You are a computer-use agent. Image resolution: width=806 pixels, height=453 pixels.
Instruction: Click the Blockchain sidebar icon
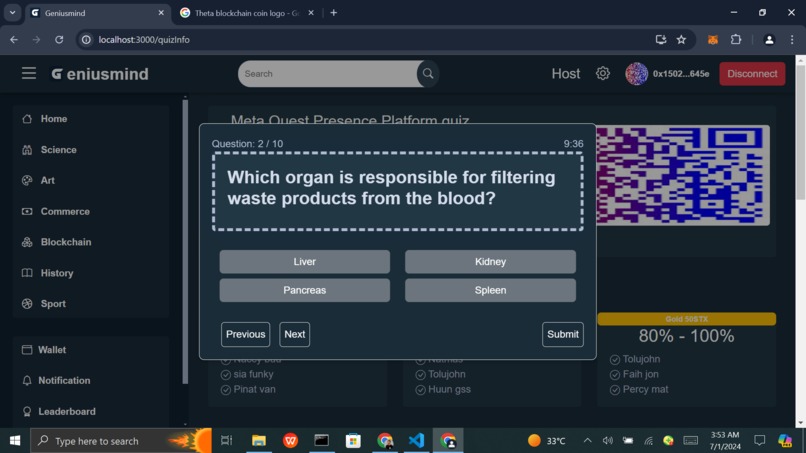(27, 242)
